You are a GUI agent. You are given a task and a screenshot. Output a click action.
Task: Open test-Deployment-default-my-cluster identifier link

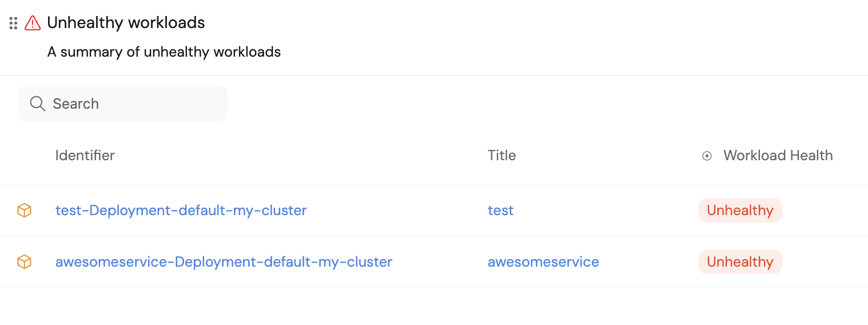click(x=181, y=211)
